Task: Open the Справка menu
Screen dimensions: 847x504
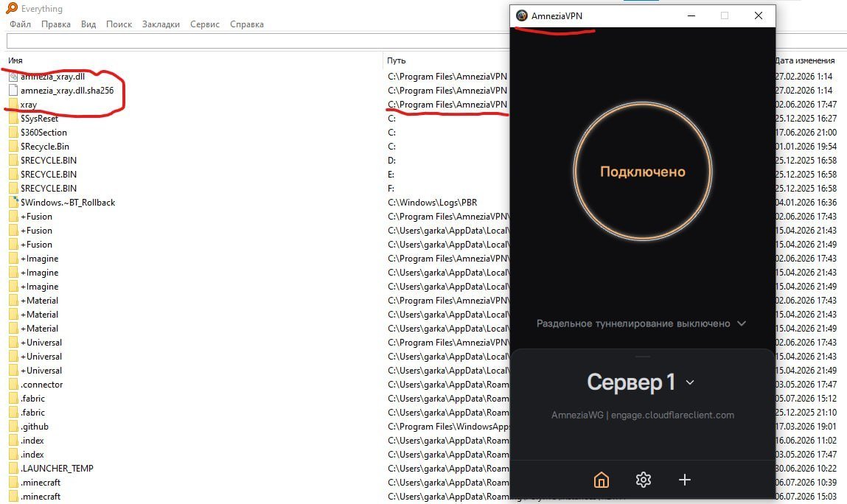Action: point(247,24)
